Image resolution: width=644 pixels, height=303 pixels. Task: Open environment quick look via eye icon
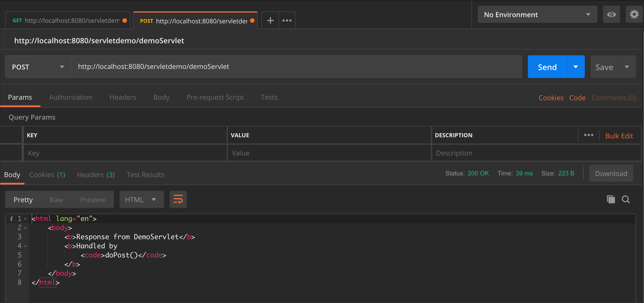[x=611, y=14]
